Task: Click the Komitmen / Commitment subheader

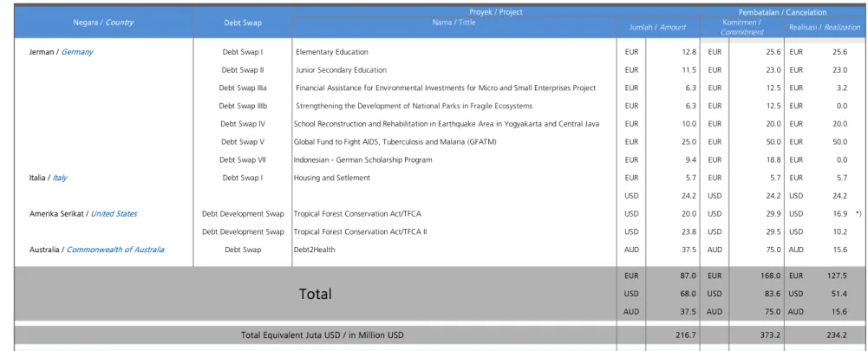Action: (x=741, y=27)
